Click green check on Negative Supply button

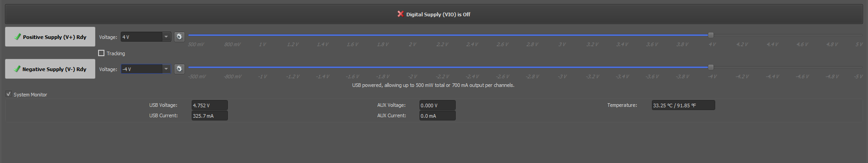[17, 69]
